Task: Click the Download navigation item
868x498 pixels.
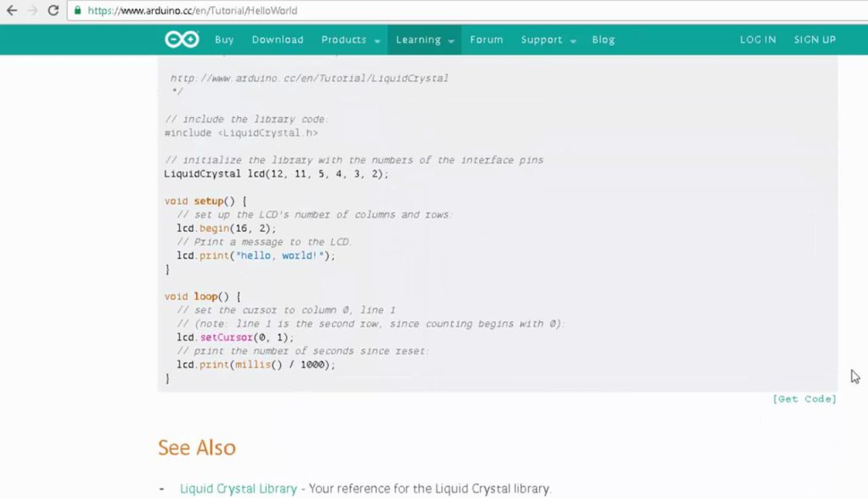Action: pos(277,39)
